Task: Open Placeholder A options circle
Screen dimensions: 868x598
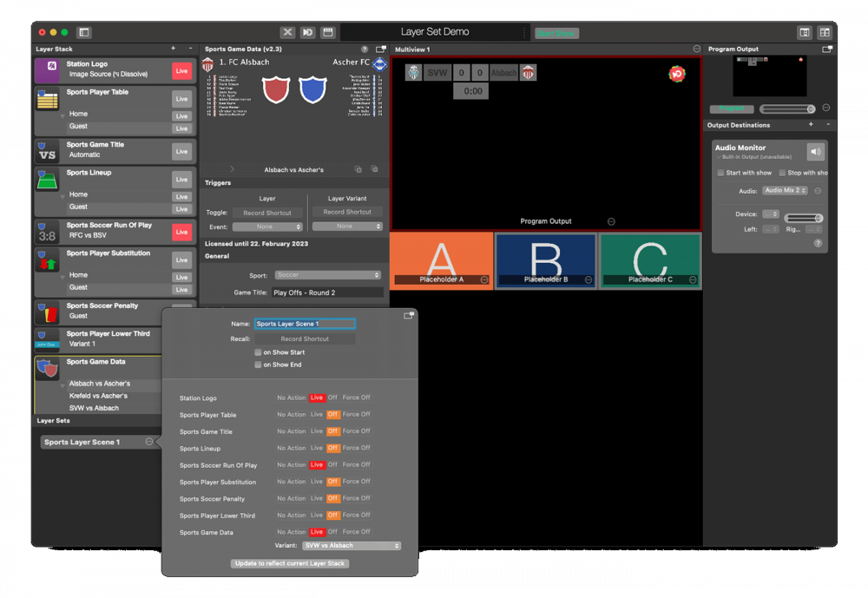Action: (x=484, y=279)
